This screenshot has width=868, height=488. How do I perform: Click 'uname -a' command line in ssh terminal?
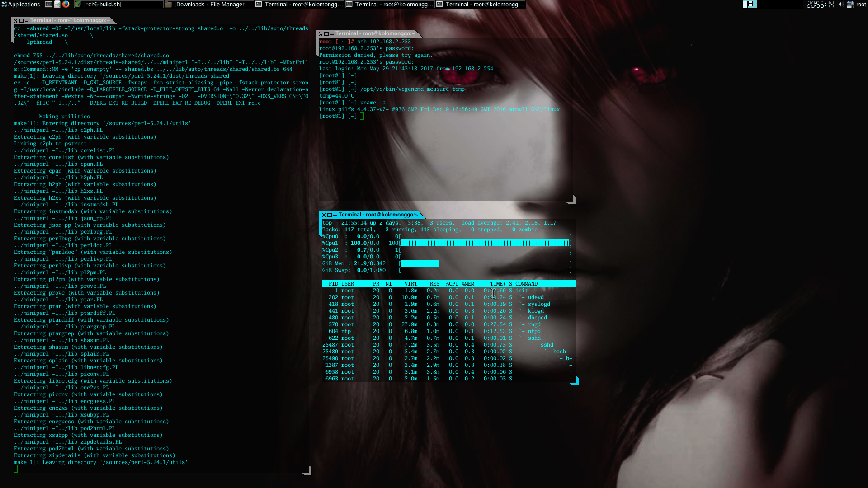pyautogui.click(x=353, y=103)
